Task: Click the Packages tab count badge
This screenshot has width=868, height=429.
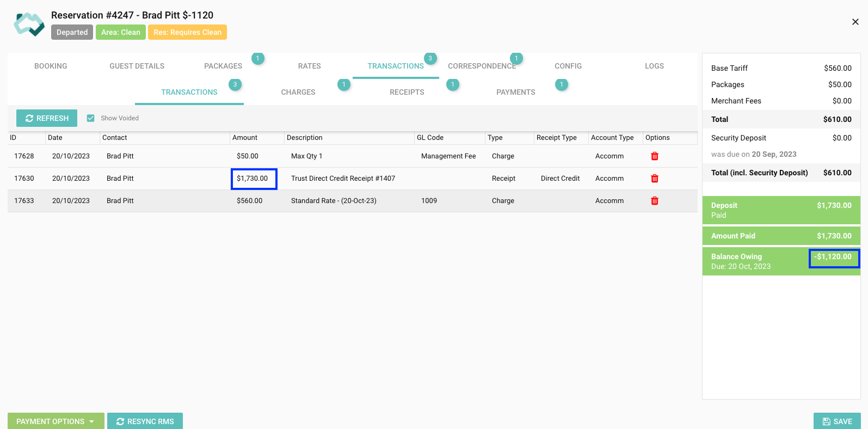Action: pos(258,58)
